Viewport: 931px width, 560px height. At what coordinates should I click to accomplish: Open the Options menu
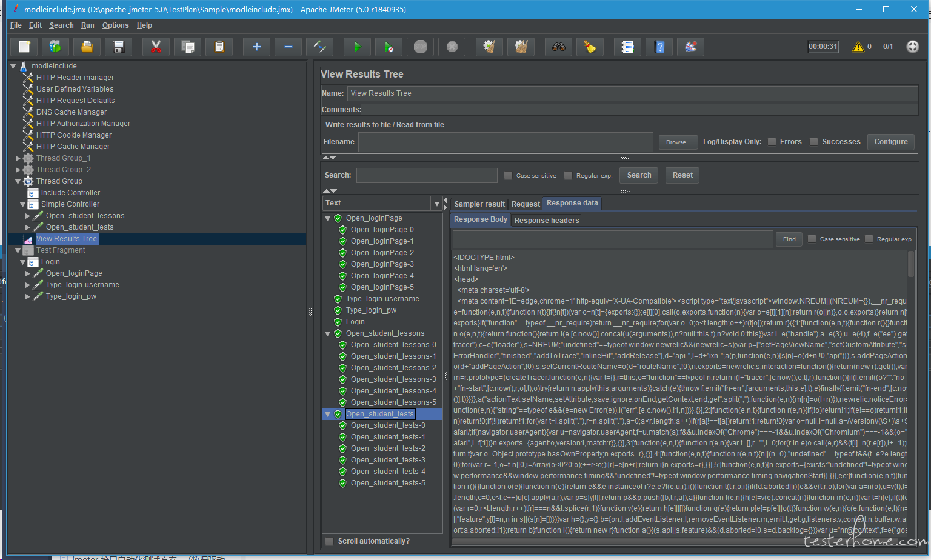(x=116, y=25)
